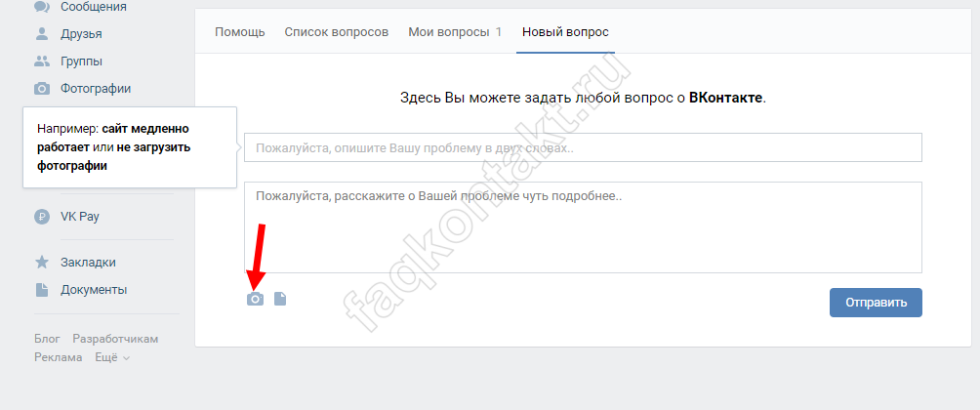Screen dimensions: 980x410
Task: Click the Photos camera sidebar icon
Action: [42, 89]
